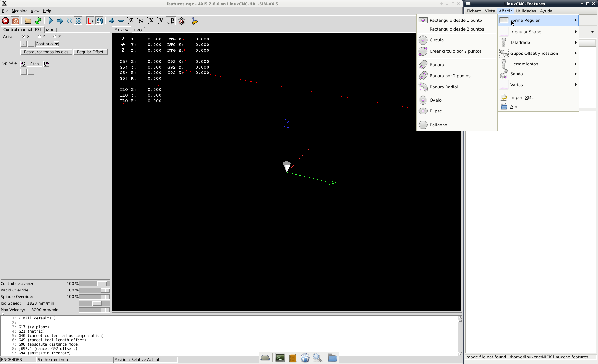Adjust the Spindle Override slider
This screenshot has height=364, width=598.
[95, 297]
